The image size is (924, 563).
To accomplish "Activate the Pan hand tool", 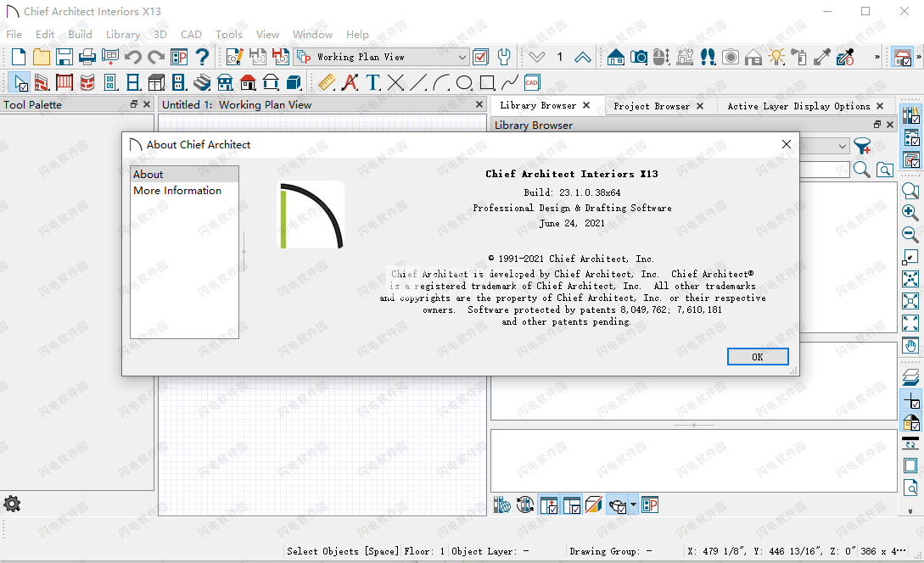I will (x=910, y=345).
